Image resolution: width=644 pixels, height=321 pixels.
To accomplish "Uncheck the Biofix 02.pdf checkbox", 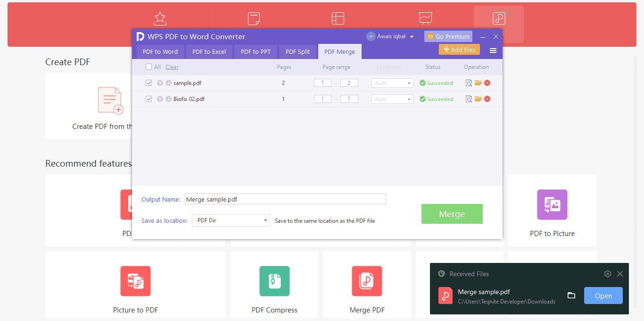I will click(149, 99).
